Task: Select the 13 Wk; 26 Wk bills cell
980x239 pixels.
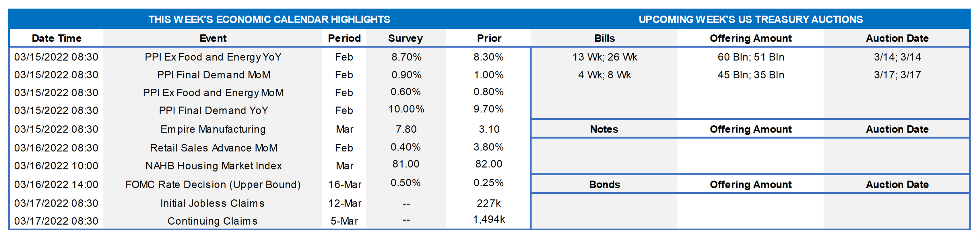Action: (604, 57)
